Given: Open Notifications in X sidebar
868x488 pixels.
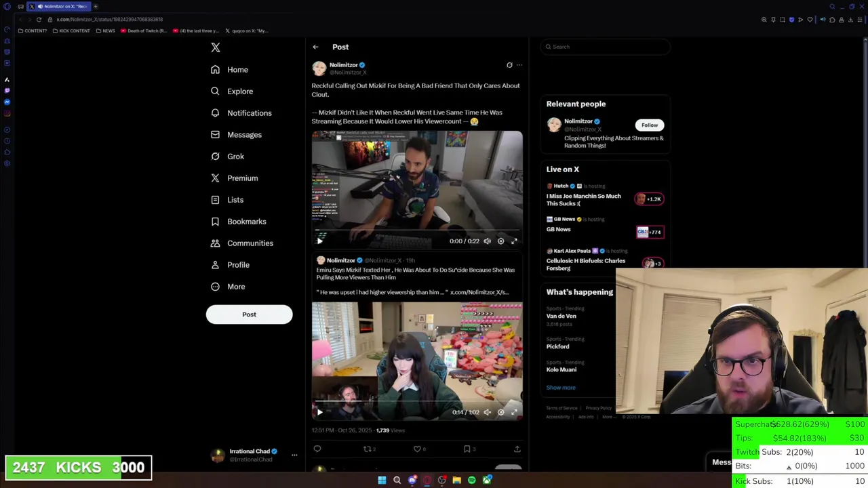Looking at the screenshot, I should tap(241, 113).
